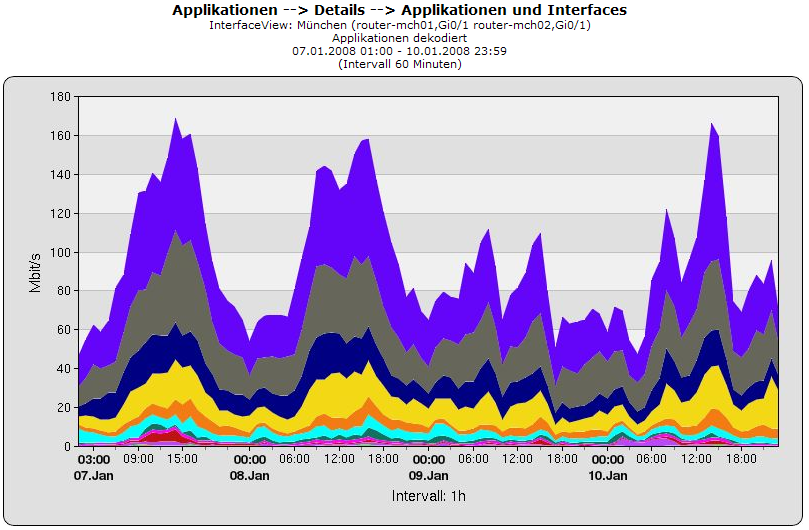The image size is (809, 530).
Task: Click the date range '07.01.2008 01:00 - 10.01.2008 23:59'
Action: (399, 50)
